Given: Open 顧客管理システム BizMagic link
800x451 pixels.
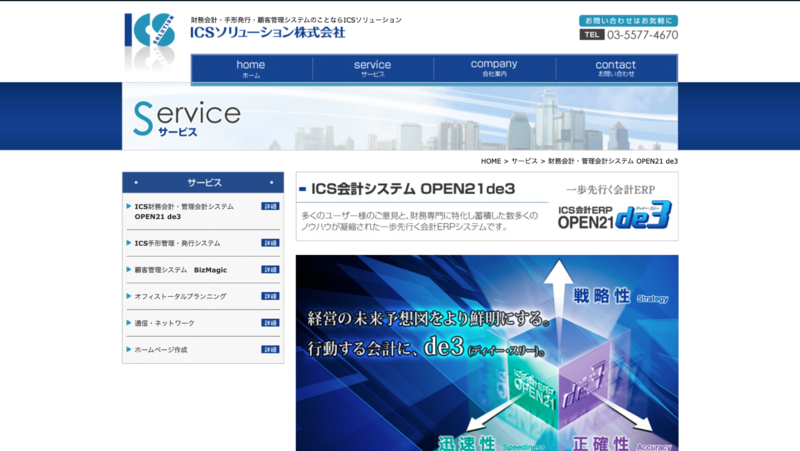Looking at the screenshot, I should [x=181, y=270].
